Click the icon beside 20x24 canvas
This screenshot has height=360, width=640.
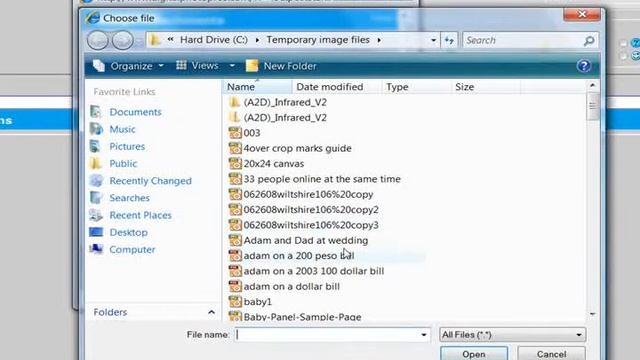(235, 163)
